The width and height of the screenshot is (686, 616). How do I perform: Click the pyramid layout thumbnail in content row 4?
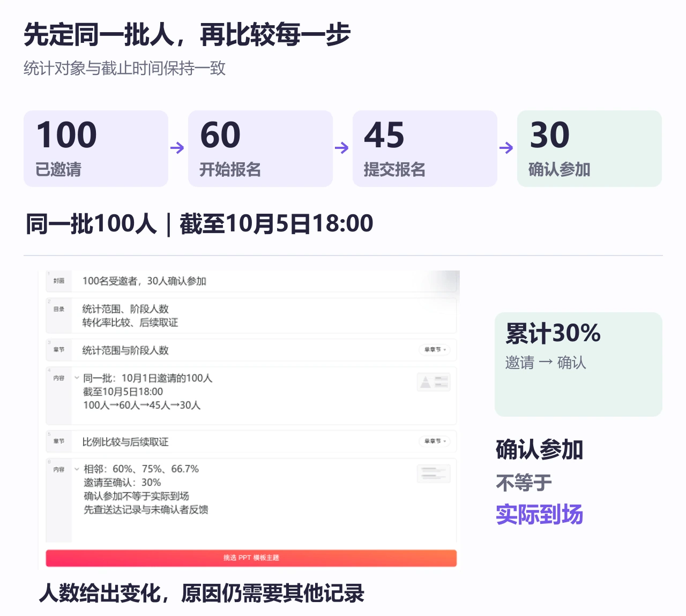434,382
